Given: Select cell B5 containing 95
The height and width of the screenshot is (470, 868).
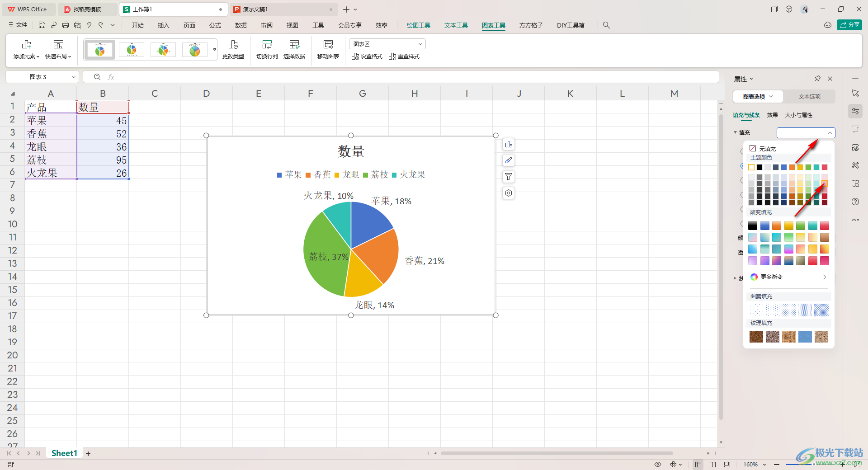Looking at the screenshot, I should point(103,160).
